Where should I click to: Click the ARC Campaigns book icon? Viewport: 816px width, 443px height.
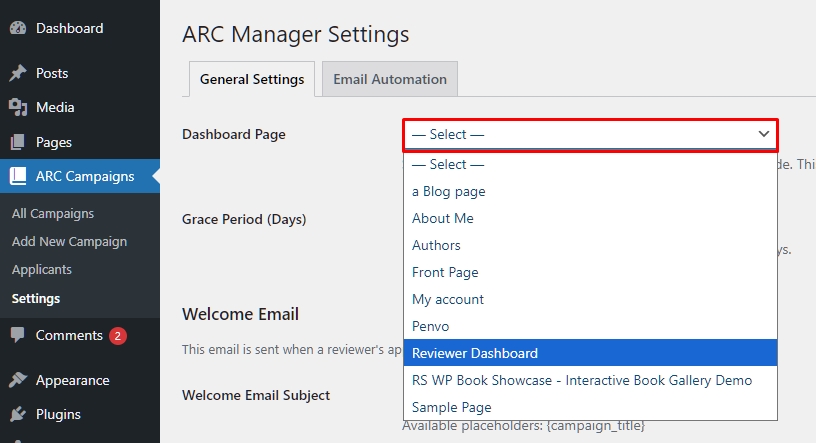(x=18, y=176)
